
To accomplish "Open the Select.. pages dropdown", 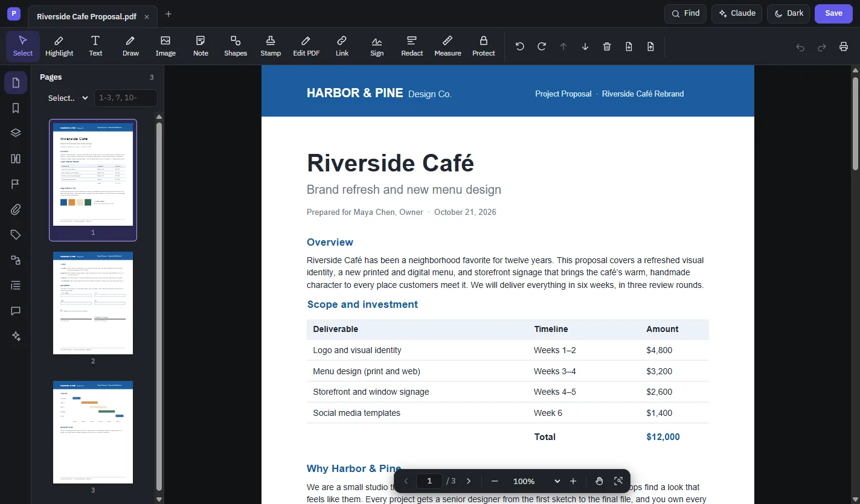I will (x=68, y=98).
